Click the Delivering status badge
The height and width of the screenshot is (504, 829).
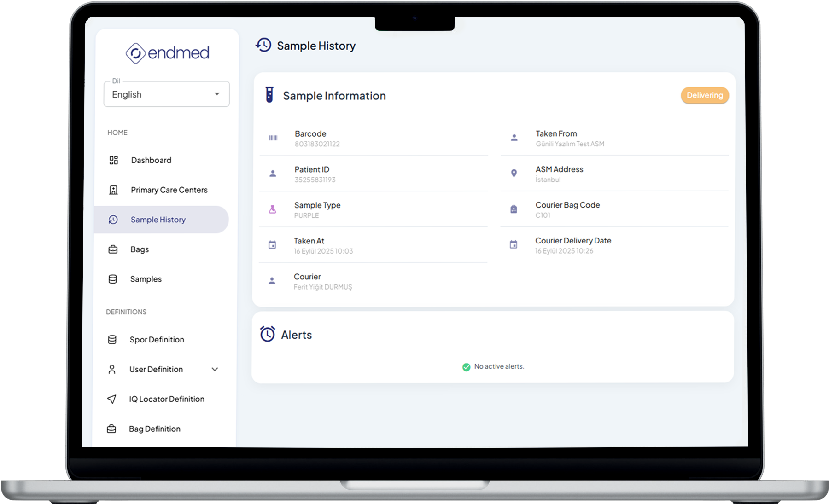pyautogui.click(x=704, y=95)
